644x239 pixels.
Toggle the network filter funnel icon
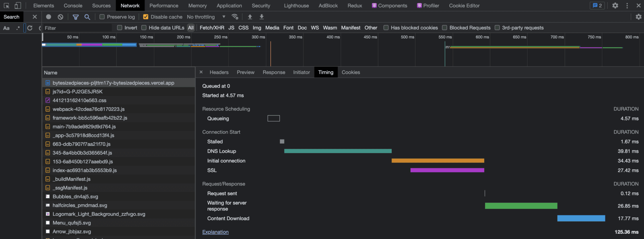[x=76, y=17]
